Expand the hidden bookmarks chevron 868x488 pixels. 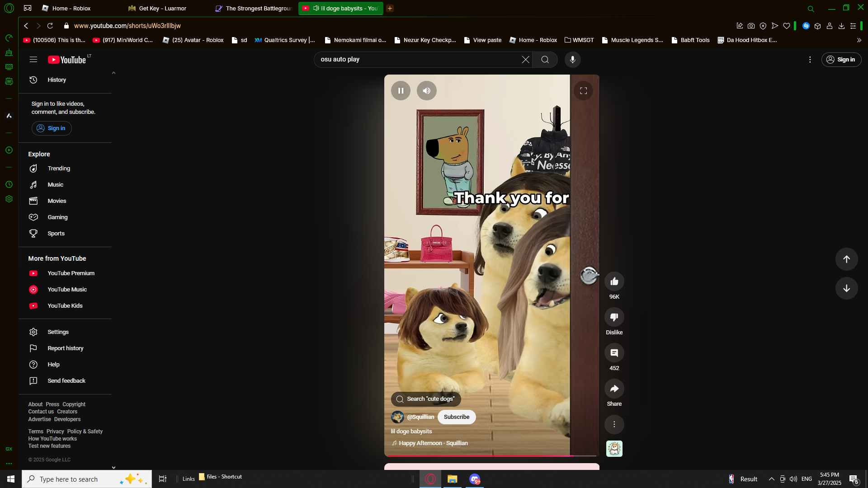(x=859, y=40)
